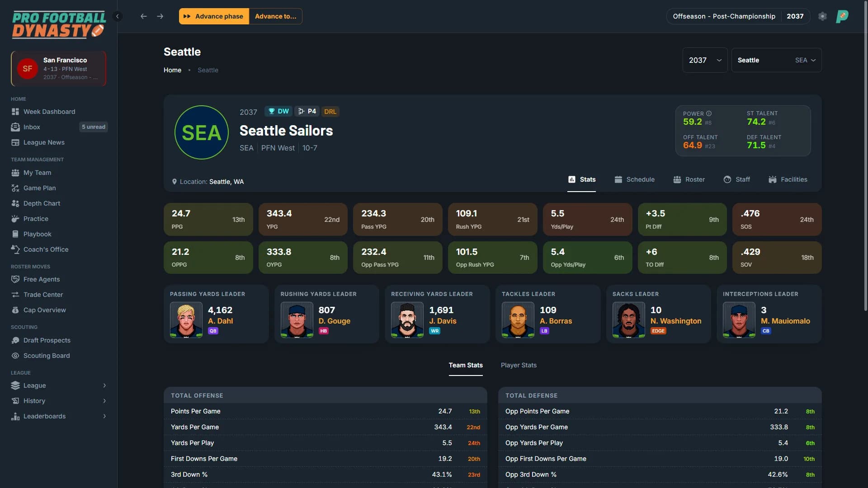Open the 2037 season year dropdown
The height and width of the screenshot is (488, 868).
coord(705,60)
